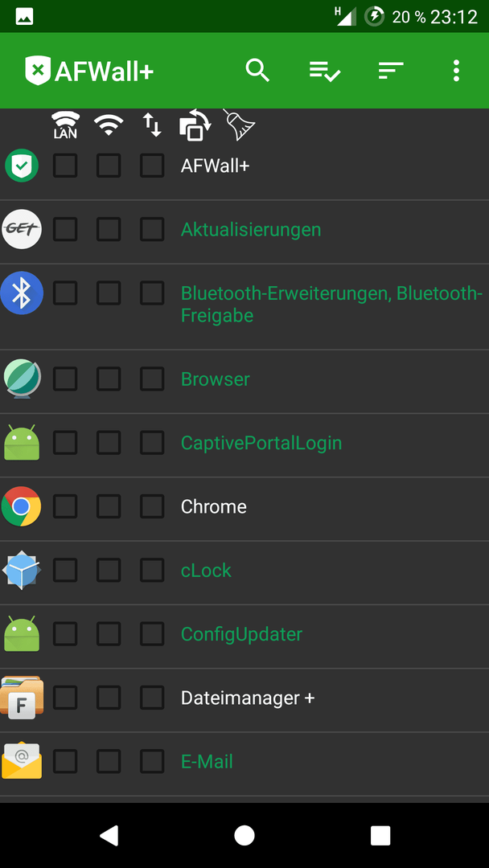The image size is (489, 868).
Task: Tap the Android back navigation button
Action: (109, 835)
